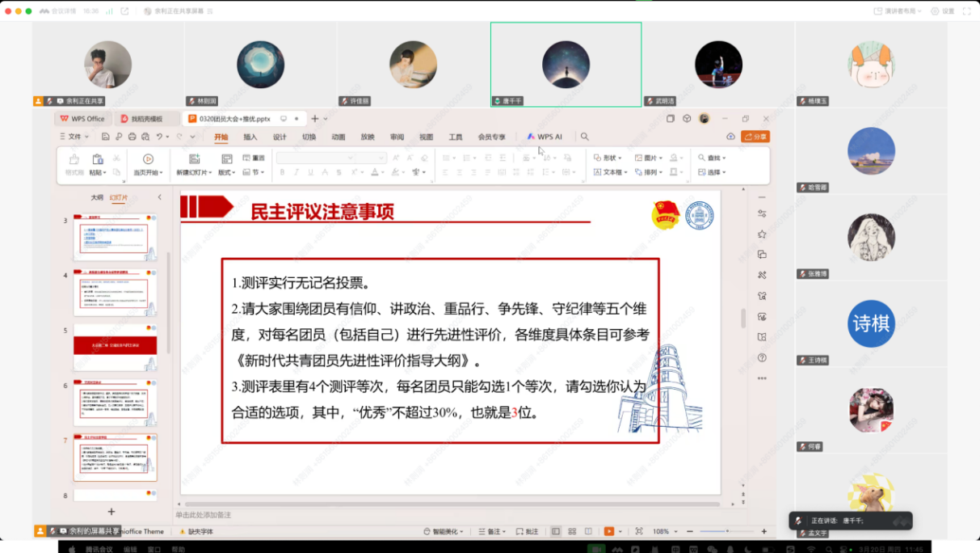Screen dimensions: 980x553
Task: Click the print icon in quick access toolbar
Action: 132,137
